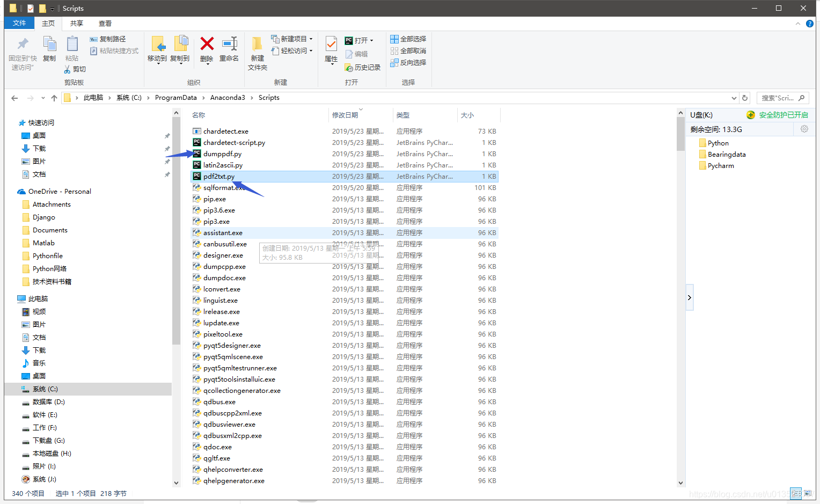
Task: Switch to the Home tab
Action: [48, 24]
